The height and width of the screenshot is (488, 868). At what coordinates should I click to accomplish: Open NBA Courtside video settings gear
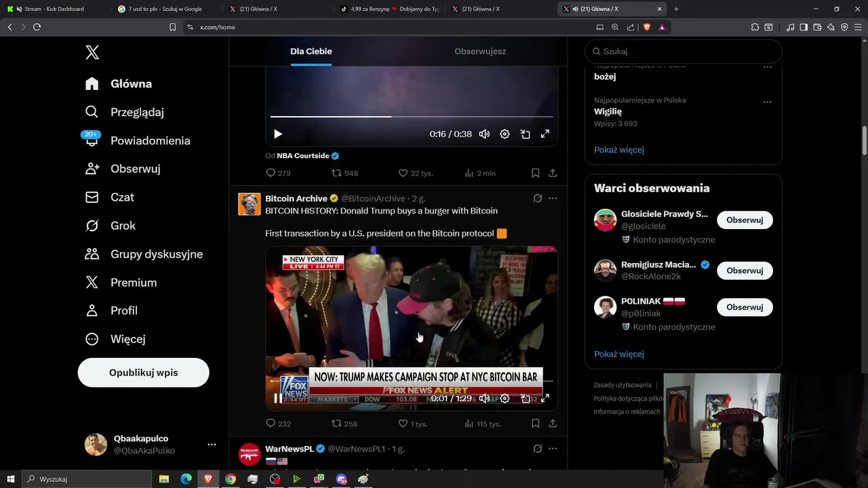pyautogui.click(x=505, y=134)
